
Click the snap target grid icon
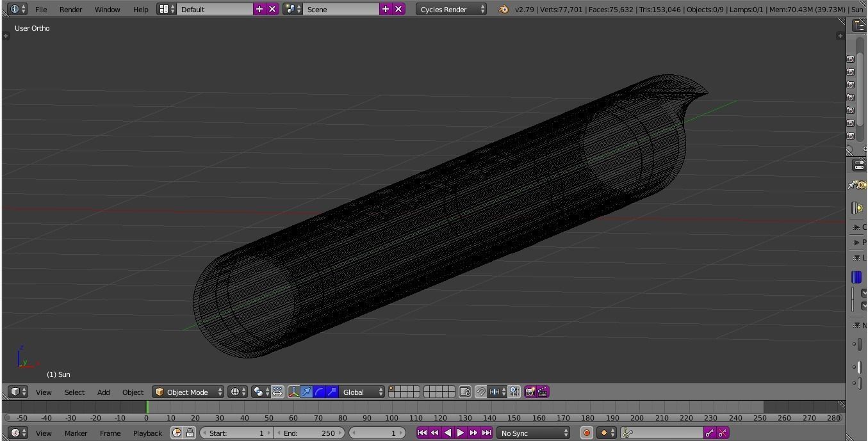click(514, 392)
